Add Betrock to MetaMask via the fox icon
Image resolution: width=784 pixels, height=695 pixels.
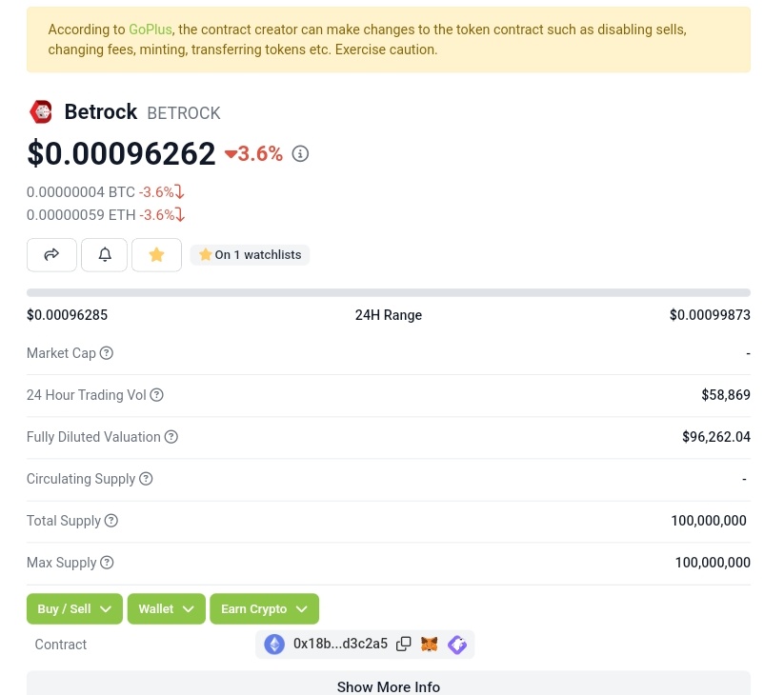click(429, 645)
